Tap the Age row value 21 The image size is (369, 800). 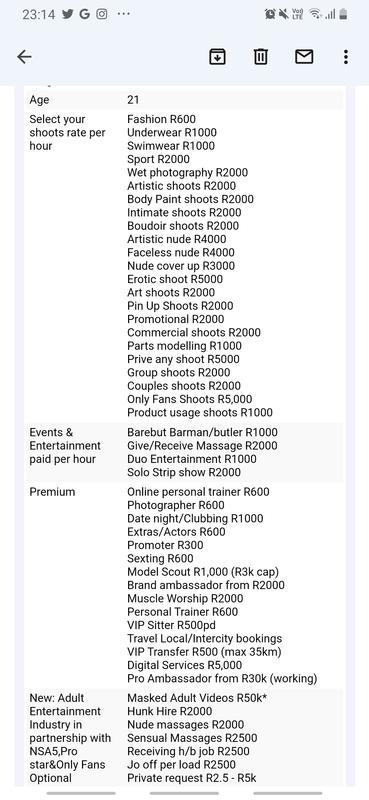tap(133, 100)
